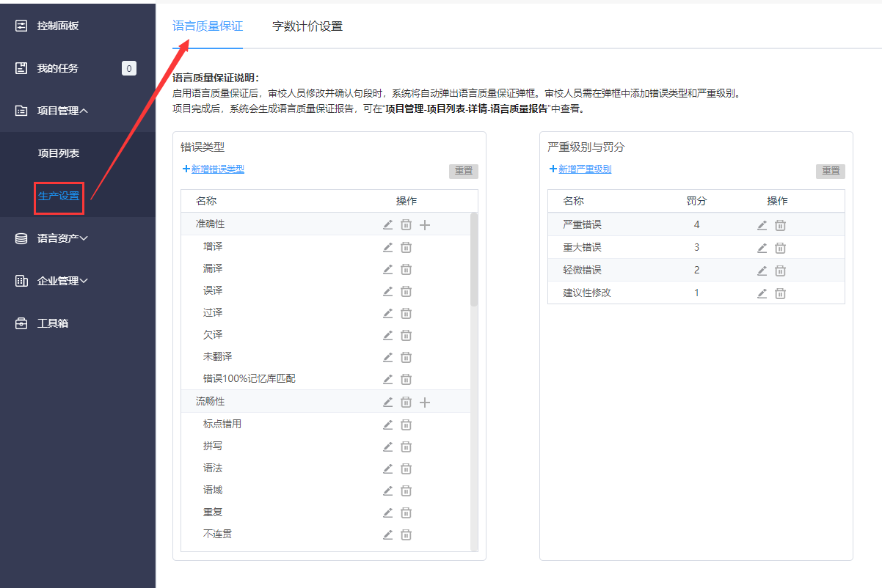Delete the 漏译 error type
The image size is (882, 588).
406,269
